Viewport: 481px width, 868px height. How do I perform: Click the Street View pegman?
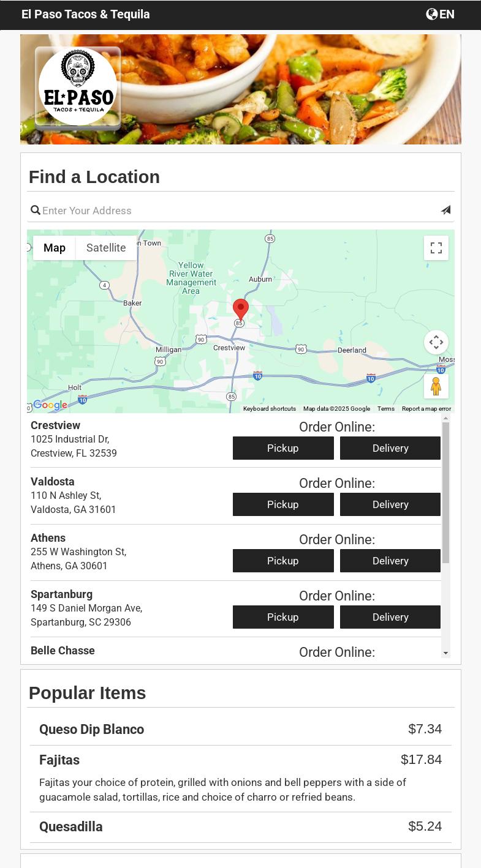click(436, 386)
